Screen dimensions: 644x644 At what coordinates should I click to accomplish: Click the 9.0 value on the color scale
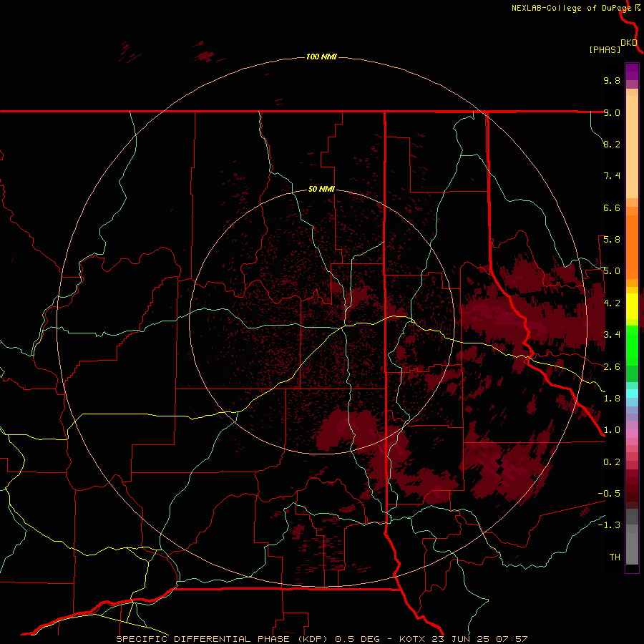pos(612,112)
